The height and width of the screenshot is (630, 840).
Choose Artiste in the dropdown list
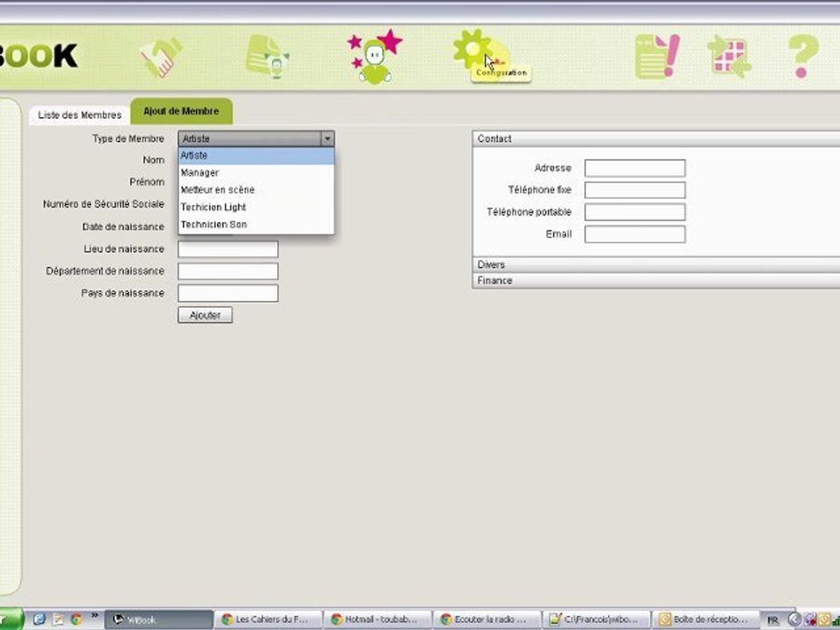pos(256,156)
